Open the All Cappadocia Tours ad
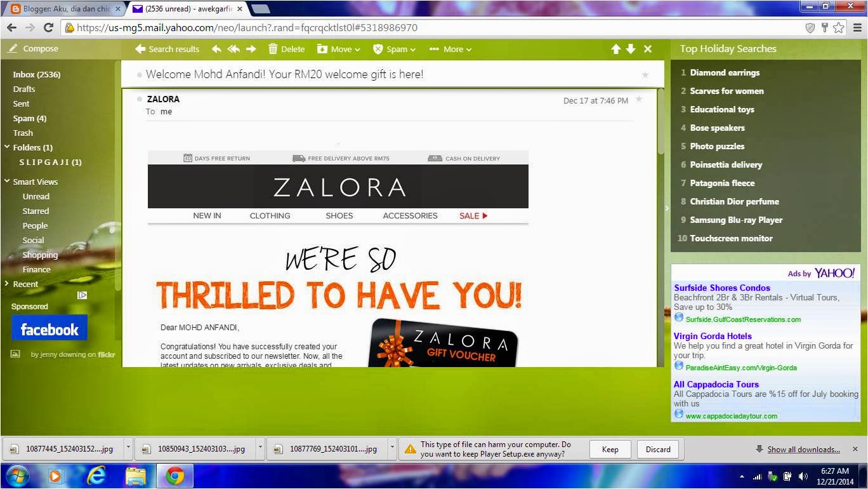868x489 pixels. click(716, 384)
